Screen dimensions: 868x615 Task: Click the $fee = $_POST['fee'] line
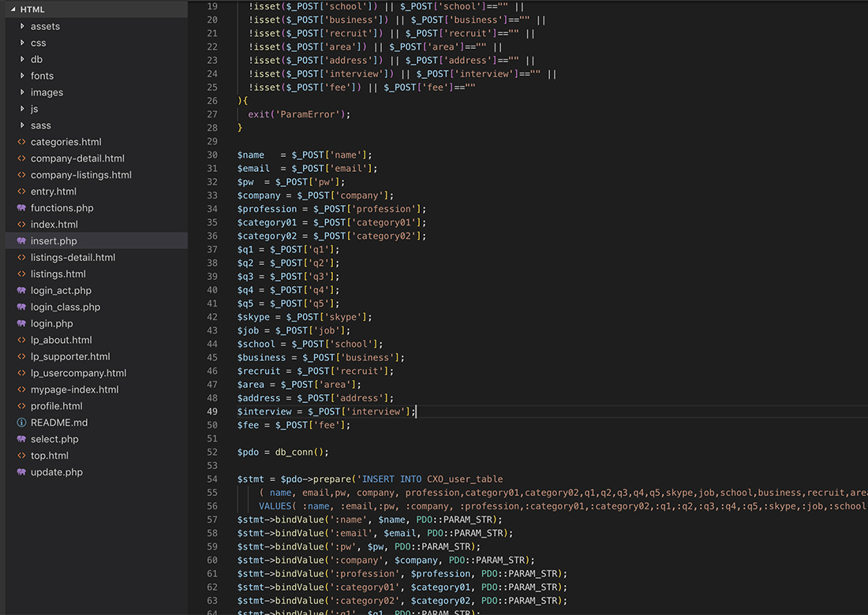click(x=294, y=425)
